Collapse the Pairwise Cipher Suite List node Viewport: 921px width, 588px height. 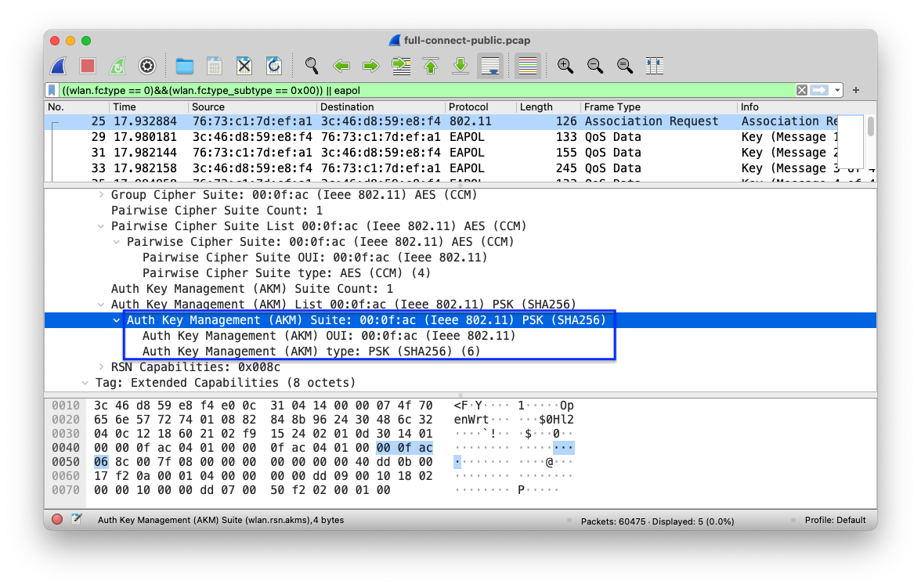102,226
